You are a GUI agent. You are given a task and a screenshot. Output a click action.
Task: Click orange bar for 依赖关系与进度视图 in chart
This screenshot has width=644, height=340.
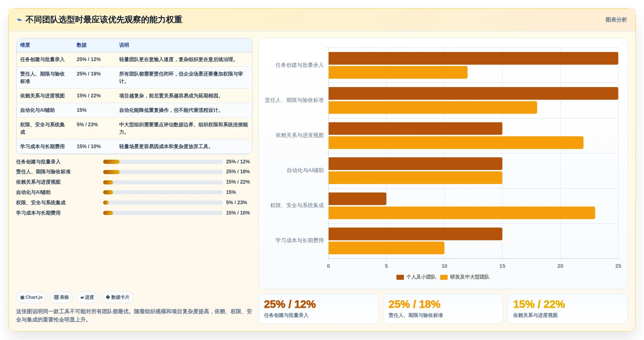click(x=456, y=142)
